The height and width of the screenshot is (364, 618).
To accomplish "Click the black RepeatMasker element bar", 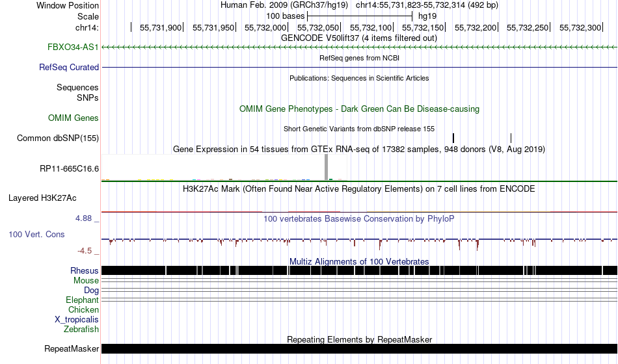I will pos(360,348).
